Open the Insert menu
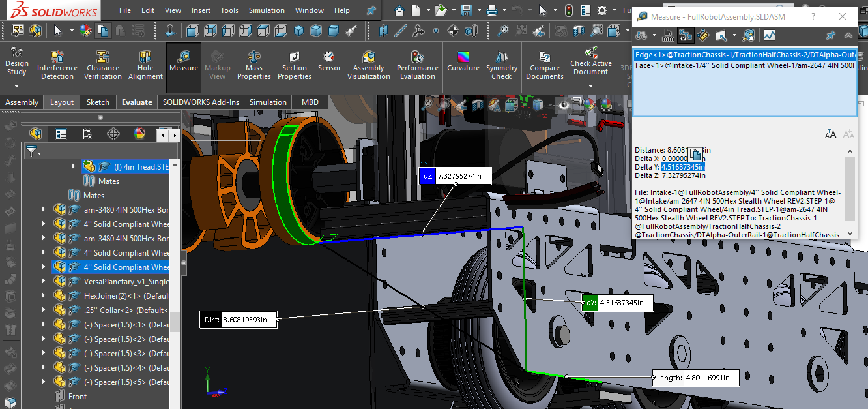 201,10
